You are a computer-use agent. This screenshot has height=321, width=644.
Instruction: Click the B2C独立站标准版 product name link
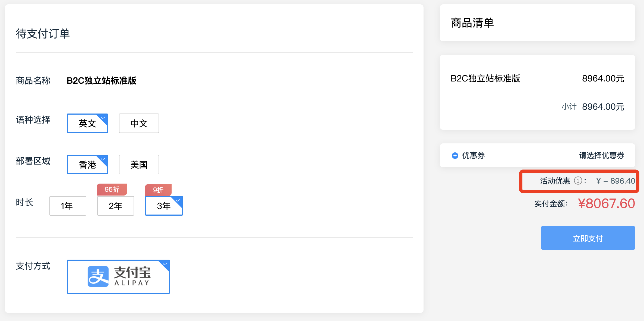tap(102, 80)
